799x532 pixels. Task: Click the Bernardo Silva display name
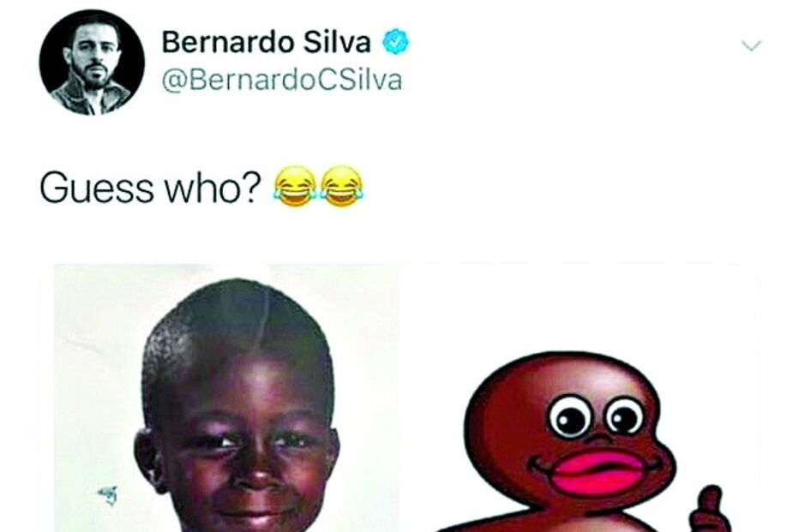(266, 42)
